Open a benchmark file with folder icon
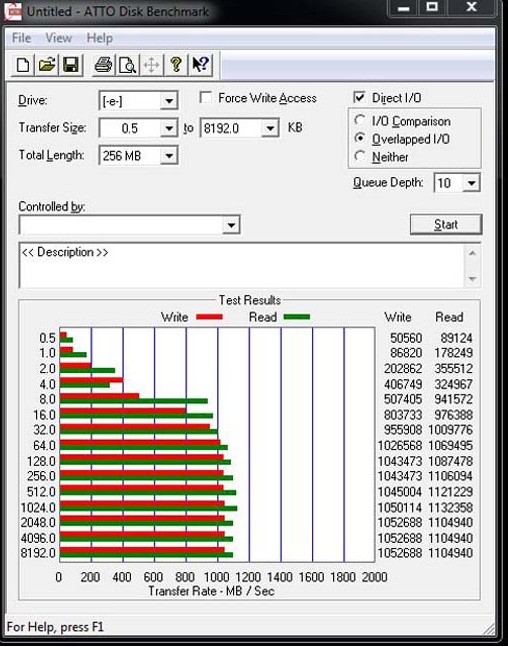Screen dimensions: 508x647 point(47,65)
